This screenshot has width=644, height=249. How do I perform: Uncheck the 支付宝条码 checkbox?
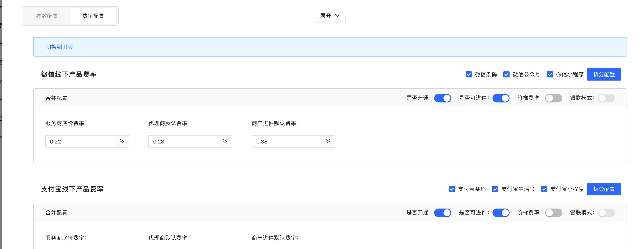tap(451, 189)
